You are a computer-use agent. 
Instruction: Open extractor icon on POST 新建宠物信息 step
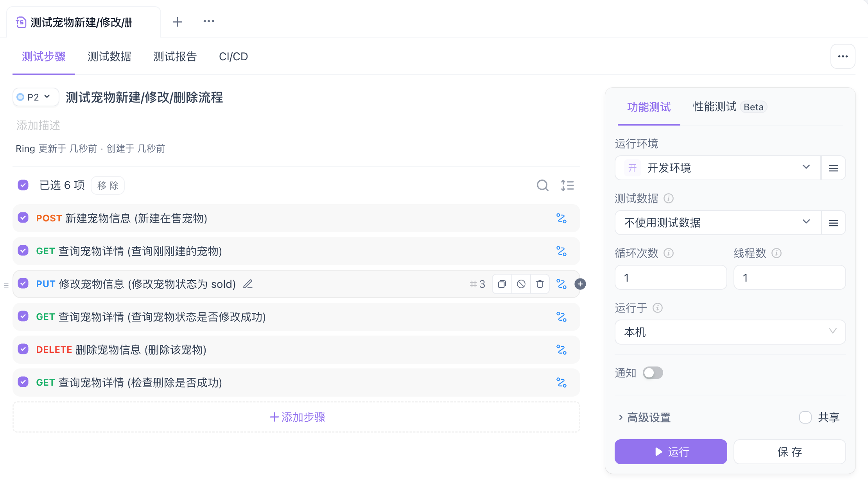point(562,219)
